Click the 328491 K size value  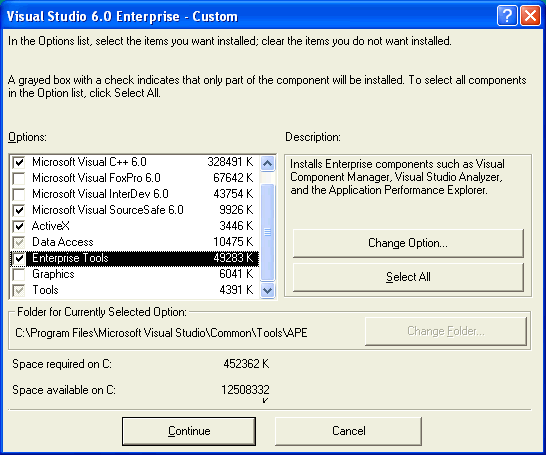pyautogui.click(x=230, y=162)
